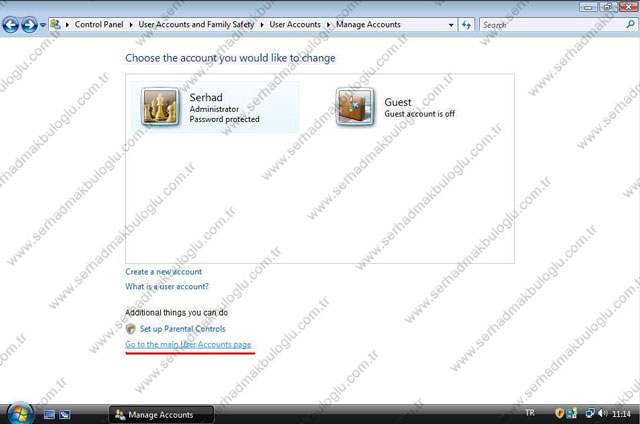Open What is a user account? help link
The height and width of the screenshot is (424, 640).
pyautogui.click(x=167, y=286)
